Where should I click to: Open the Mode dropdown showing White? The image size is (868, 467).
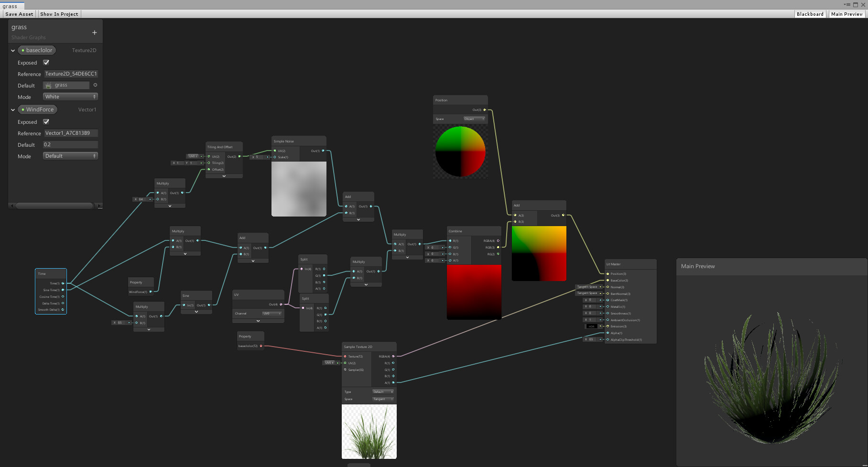click(x=70, y=97)
